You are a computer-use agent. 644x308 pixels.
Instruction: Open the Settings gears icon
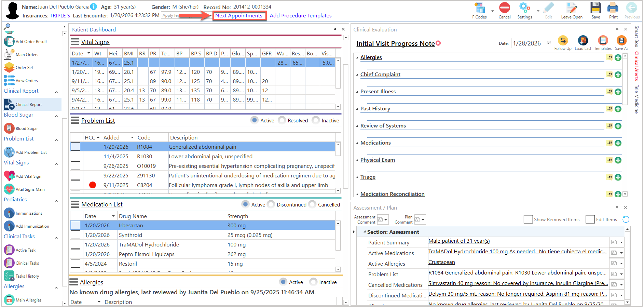(x=524, y=8)
